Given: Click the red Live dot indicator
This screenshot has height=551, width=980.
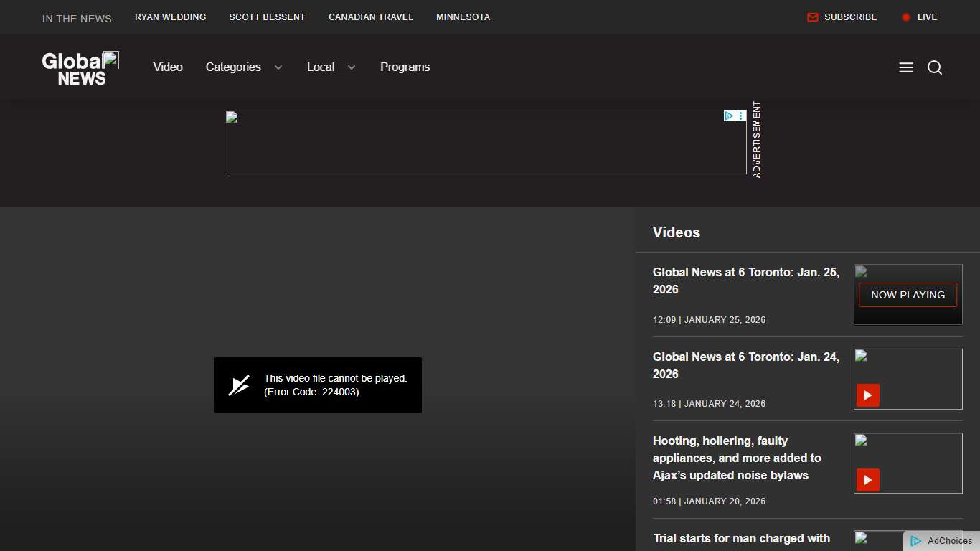Looking at the screenshot, I should [906, 17].
